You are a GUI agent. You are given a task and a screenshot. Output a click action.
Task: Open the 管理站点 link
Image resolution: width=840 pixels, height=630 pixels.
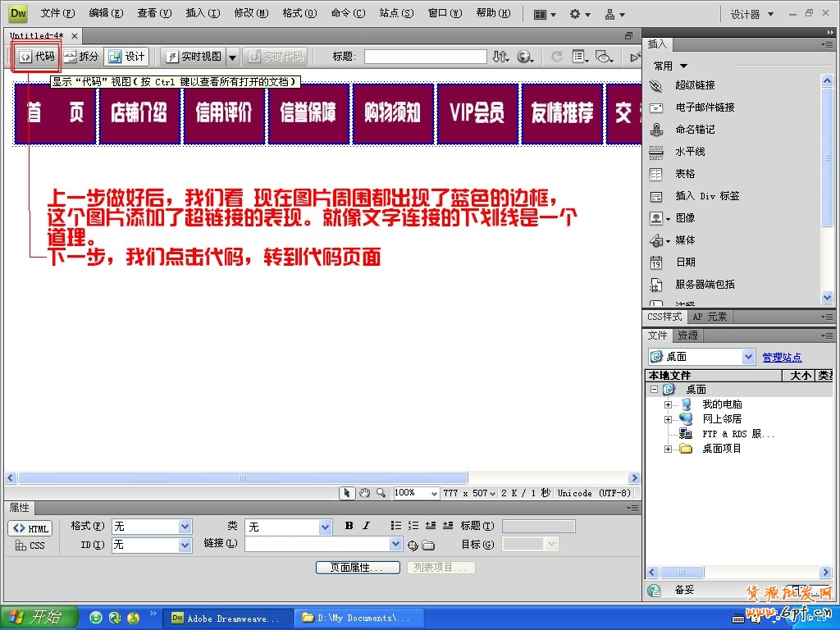781,356
